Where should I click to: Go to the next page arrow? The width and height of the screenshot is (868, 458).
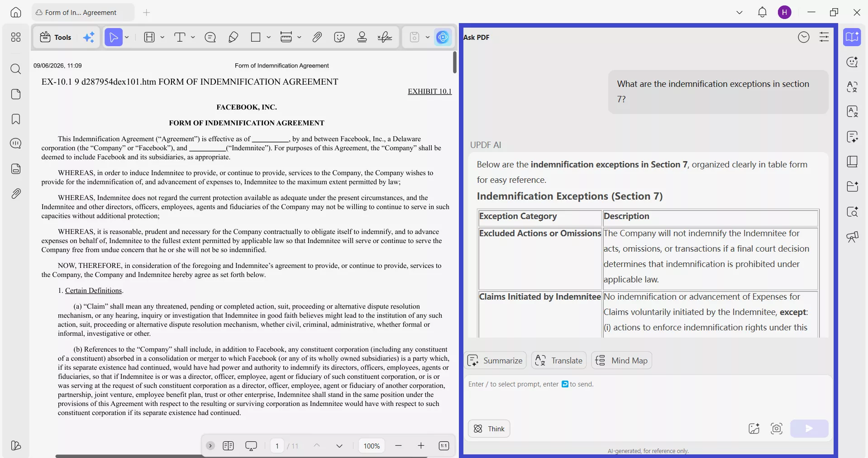(x=339, y=446)
